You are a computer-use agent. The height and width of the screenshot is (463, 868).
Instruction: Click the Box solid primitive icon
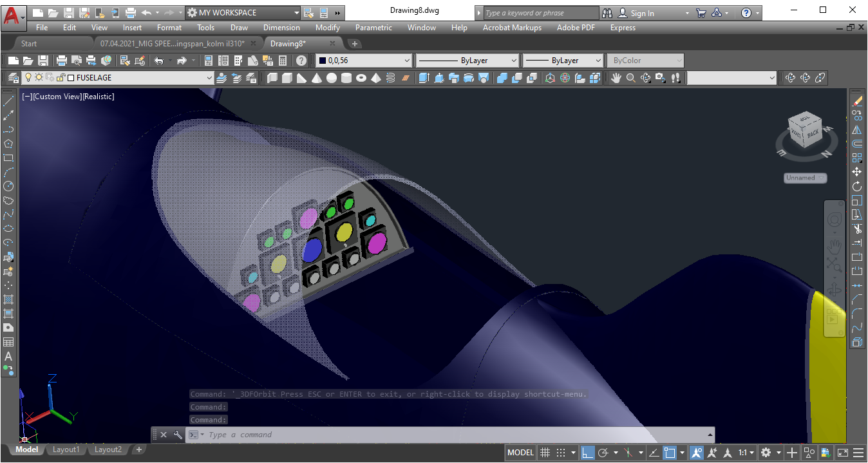coord(287,78)
